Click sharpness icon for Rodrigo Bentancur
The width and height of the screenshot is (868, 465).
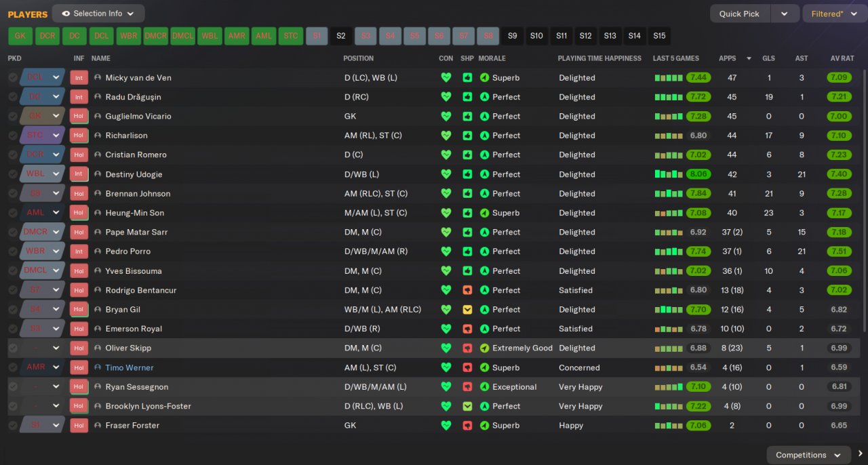tap(467, 290)
